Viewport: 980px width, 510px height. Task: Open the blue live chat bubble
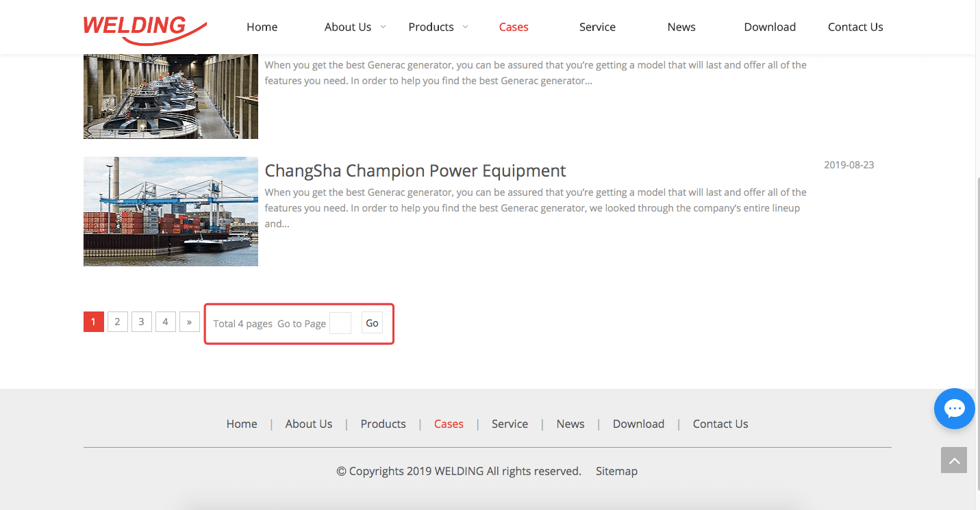tap(954, 409)
